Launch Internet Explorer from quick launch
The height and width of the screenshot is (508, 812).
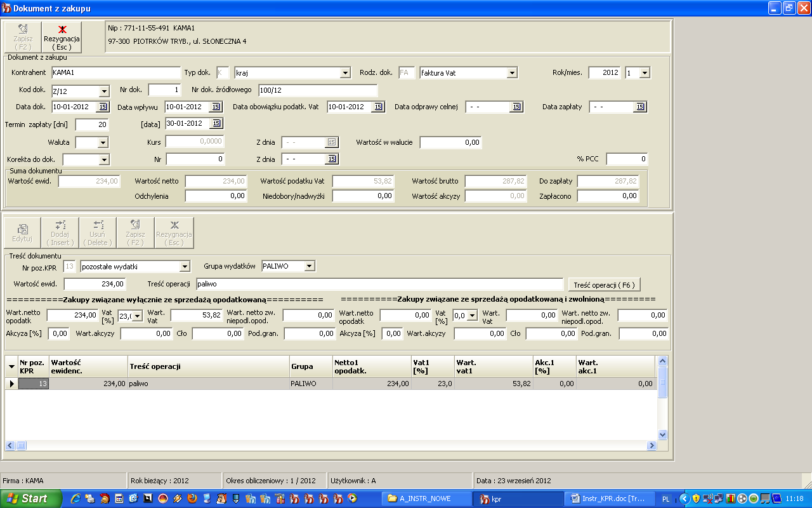76,498
